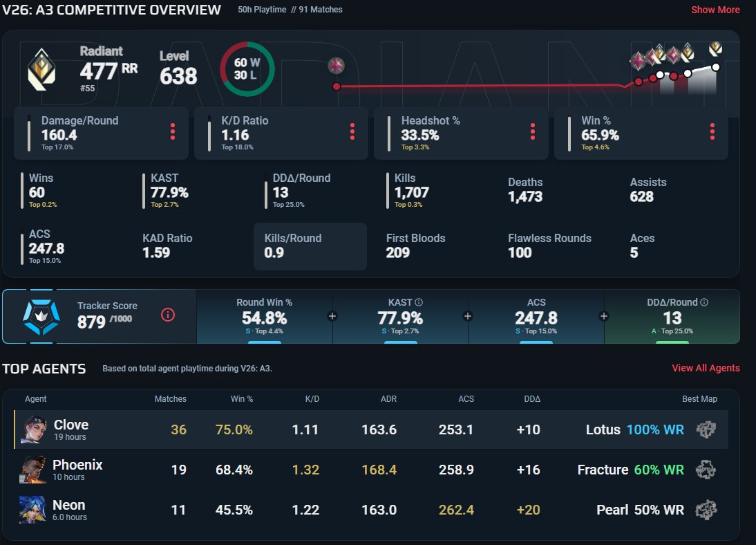Click Pearl 50% WR best map text

640,509
